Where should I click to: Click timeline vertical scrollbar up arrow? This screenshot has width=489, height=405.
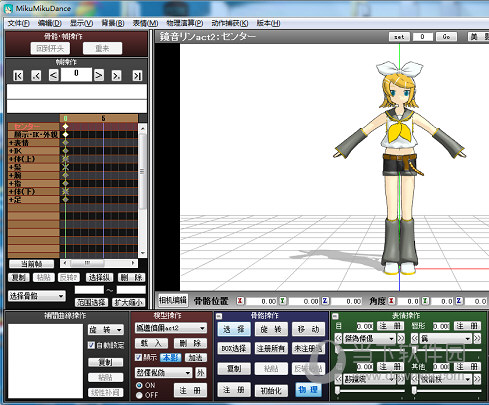pos(143,128)
